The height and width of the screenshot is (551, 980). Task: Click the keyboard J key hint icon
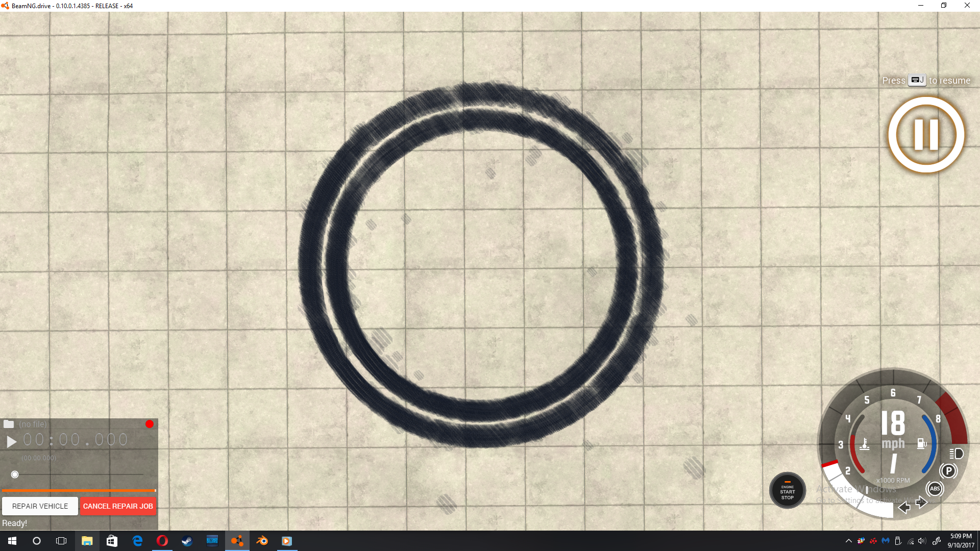pyautogui.click(x=917, y=80)
